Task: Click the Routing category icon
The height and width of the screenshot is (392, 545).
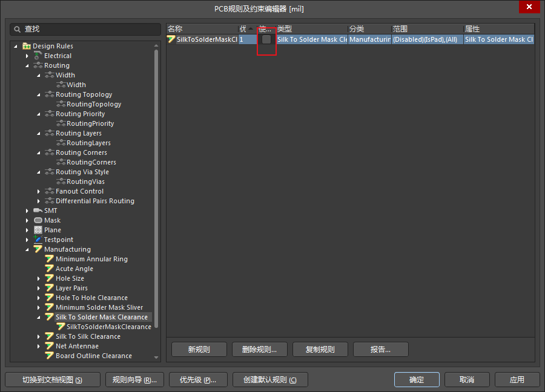Action: tap(38, 65)
